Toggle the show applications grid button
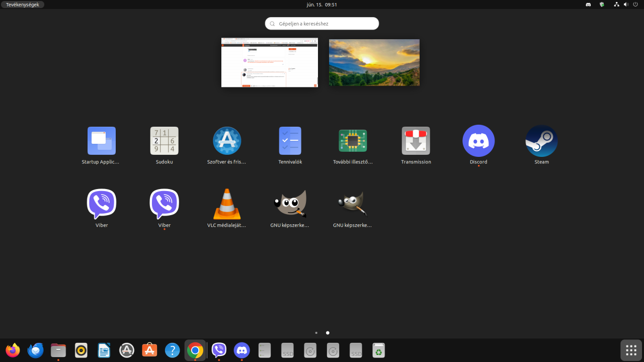The height and width of the screenshot is (362, 644). coord(631,350)
